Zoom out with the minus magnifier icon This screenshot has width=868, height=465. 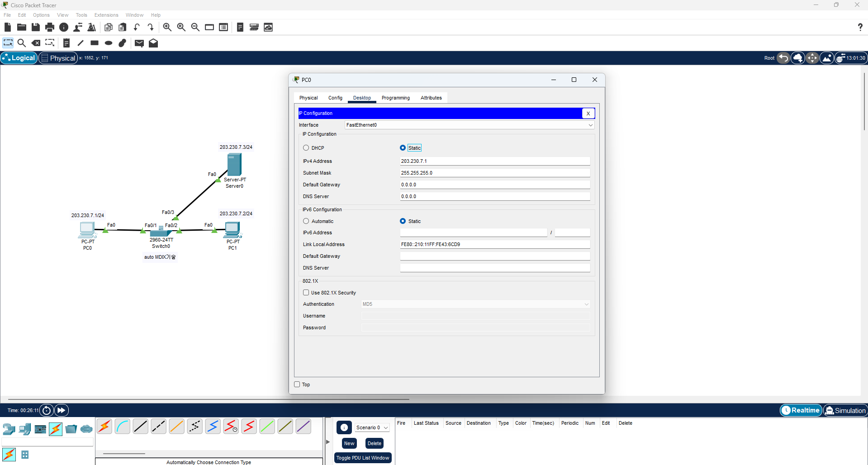(x=195, y=27)
